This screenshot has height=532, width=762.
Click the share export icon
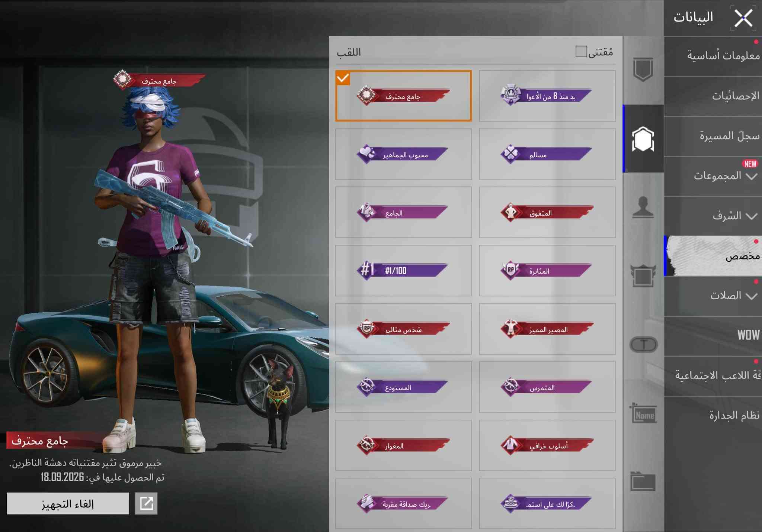click(146, 504)
